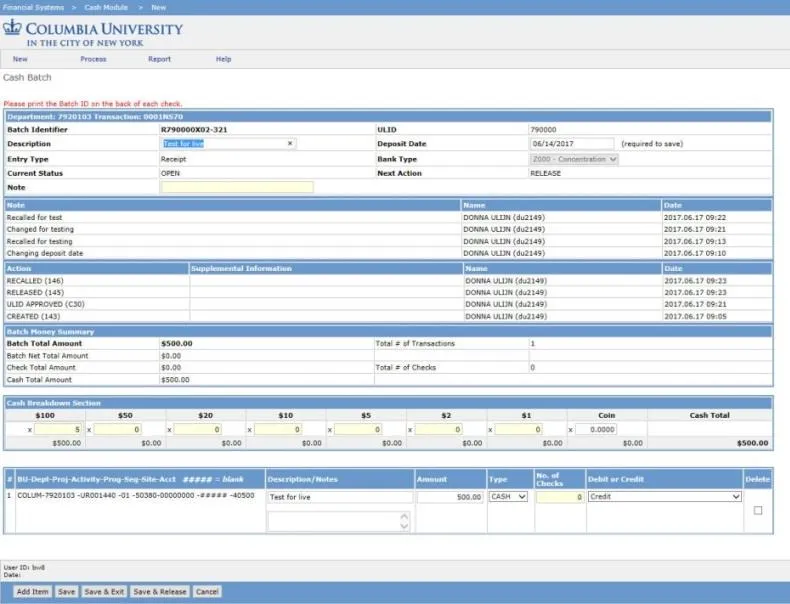Click the CREATED (143) action row
This screenshot has height=604, width=790.
click(388, 316)
